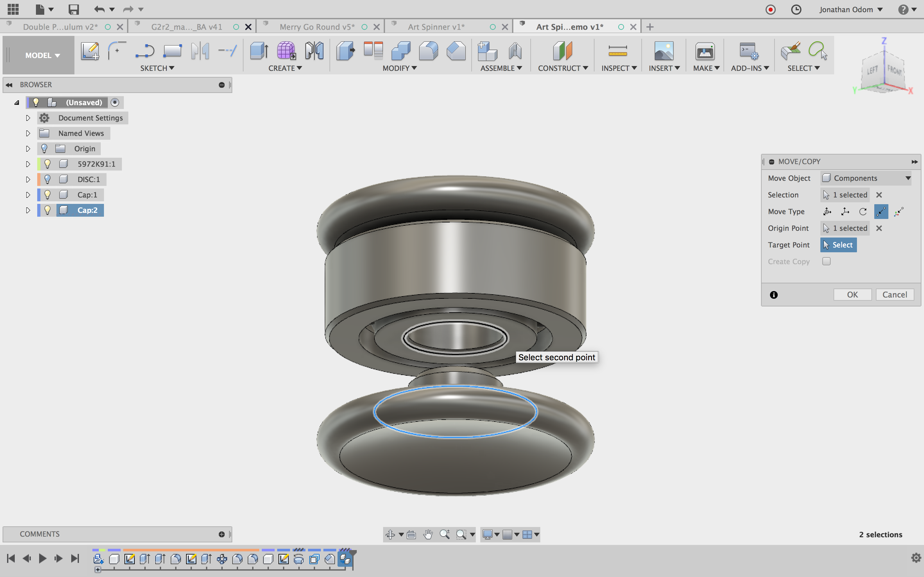Switch to Merry Go Round v5 tab
This screenshot has height=577, width=924.
click(x=317, y=27)
